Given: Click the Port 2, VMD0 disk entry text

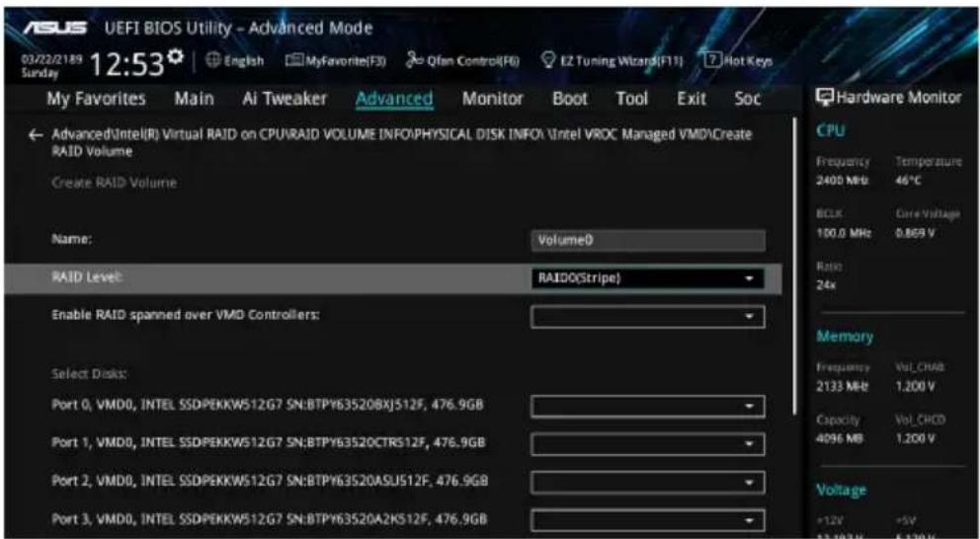Looking at the screenshot, I should tap(270, 481).
